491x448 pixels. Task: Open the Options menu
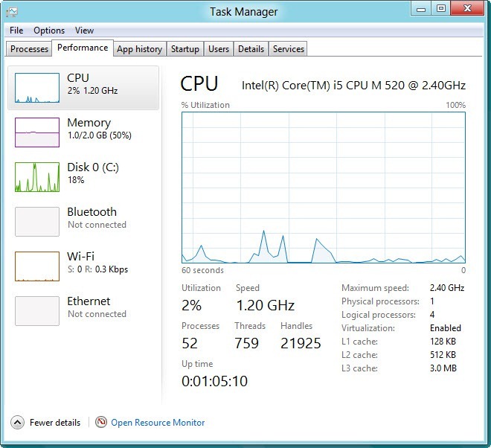coord(49,31)
